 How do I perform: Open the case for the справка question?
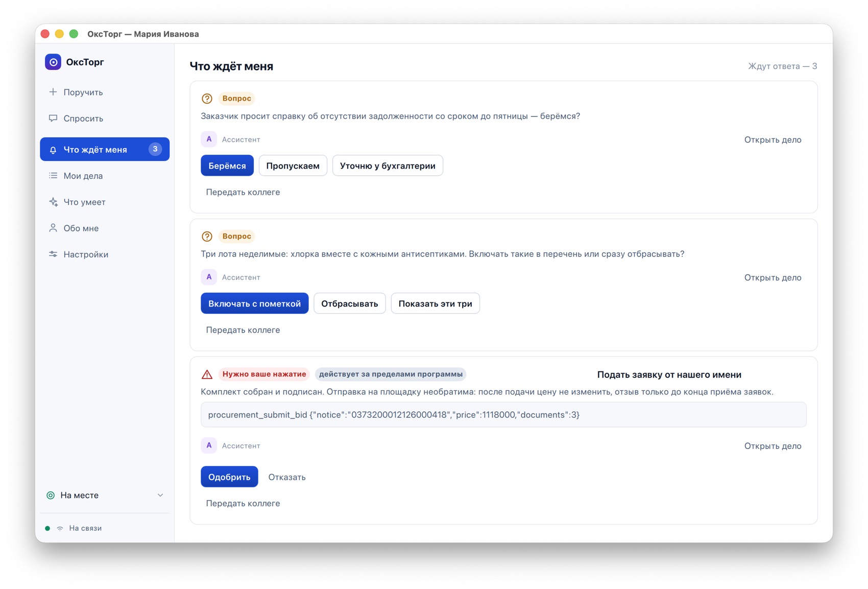click(773, 139)
